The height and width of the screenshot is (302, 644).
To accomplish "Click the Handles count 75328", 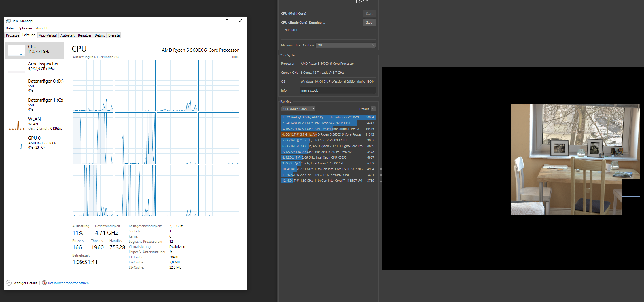I will (117, 247).
